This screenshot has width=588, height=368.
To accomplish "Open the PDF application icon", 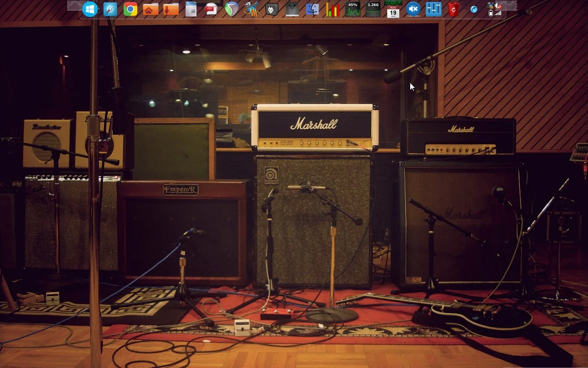I will click(211, 9).
